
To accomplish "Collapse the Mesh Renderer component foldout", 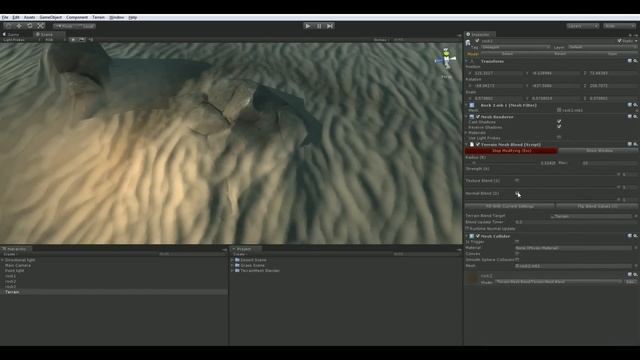I will click(467, 117).
